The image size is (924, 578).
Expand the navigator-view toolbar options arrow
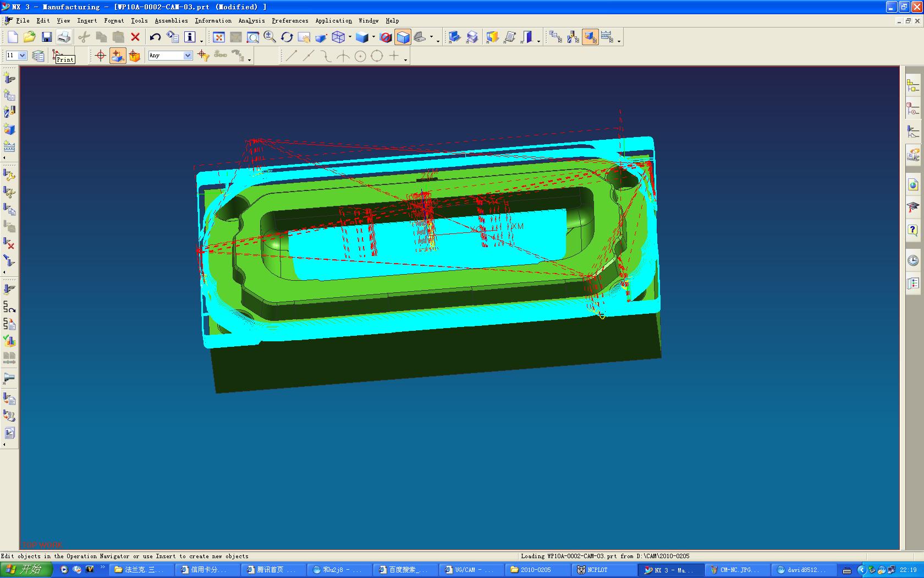619,40
